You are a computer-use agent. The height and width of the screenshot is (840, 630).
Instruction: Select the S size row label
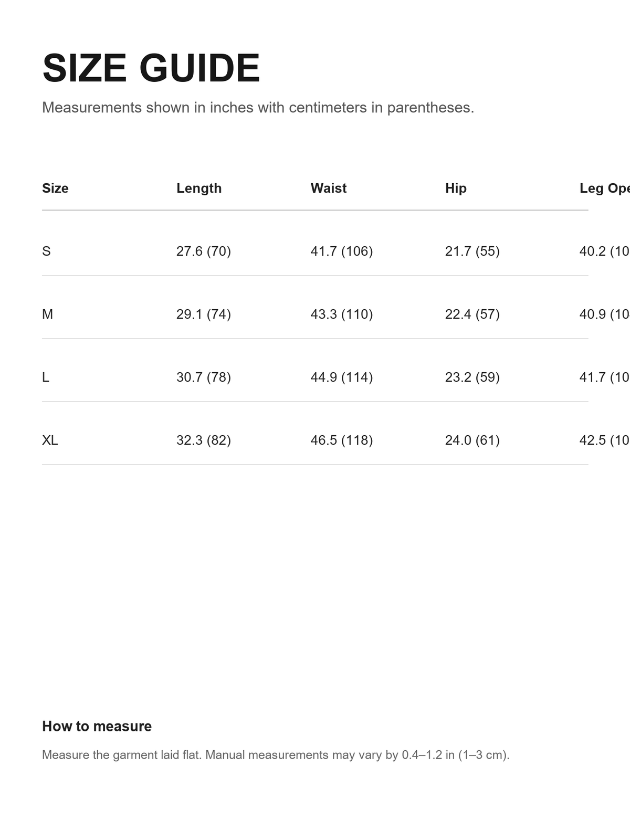46,251
